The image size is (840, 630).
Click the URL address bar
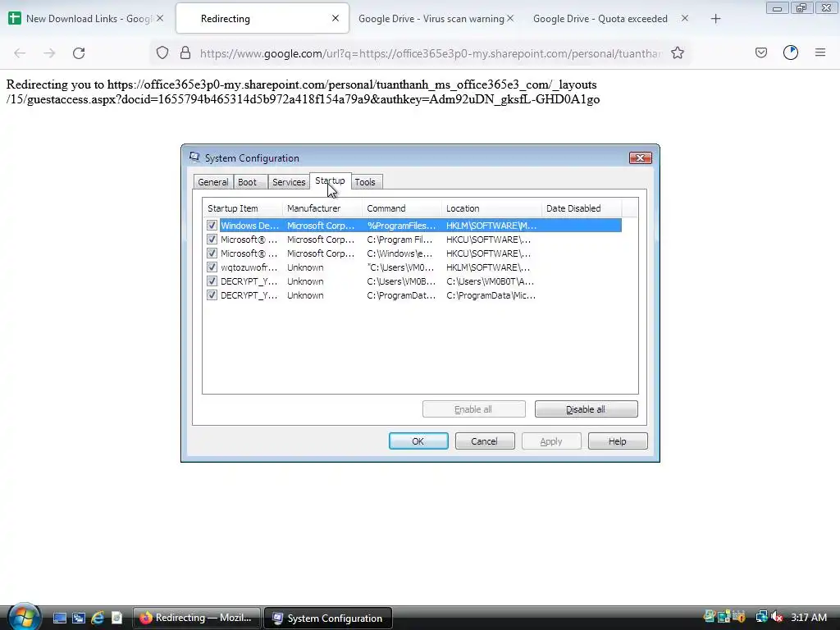tap(430, 53)
